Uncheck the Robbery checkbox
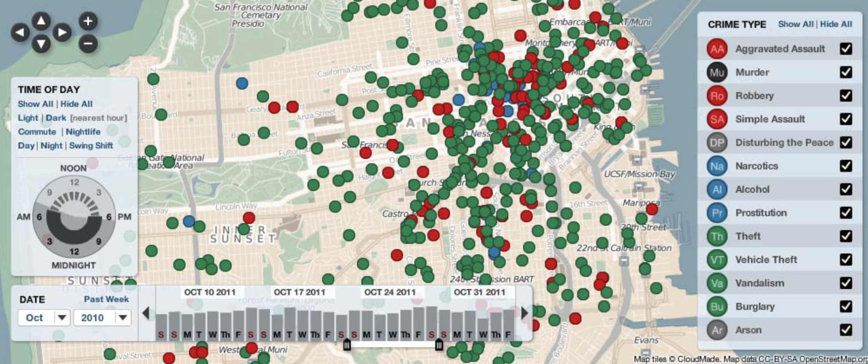The width and height of the screenshot is (868, 364). pyautogui.click(x=846, y=95)
